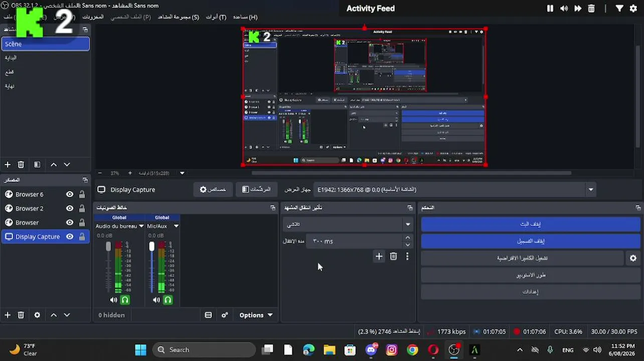This screenshot has width=644, height=361.
Task: Switch to studio mode button
Action: (x=531, y=275)
